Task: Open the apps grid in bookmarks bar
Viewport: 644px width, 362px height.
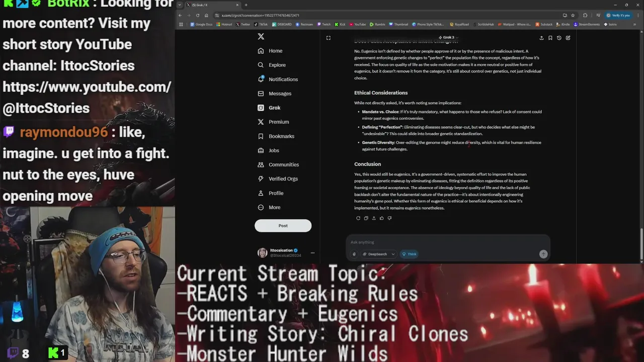Action: pos(181,24)
